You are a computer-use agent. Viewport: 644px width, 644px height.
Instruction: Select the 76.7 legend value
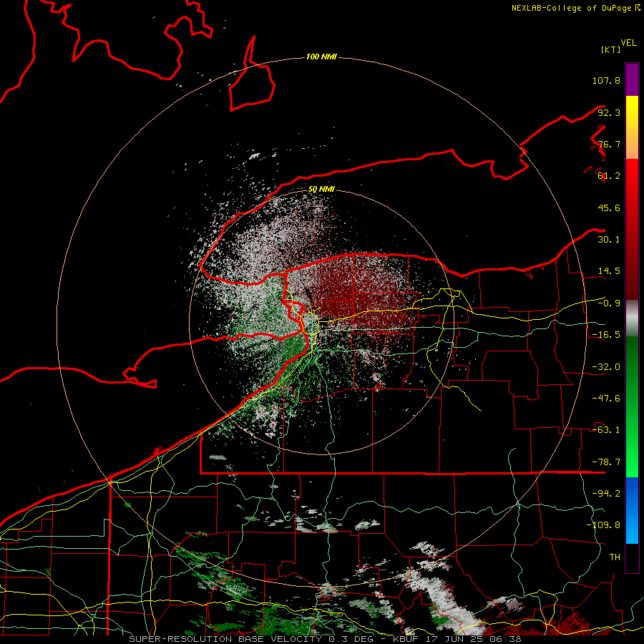609,144
